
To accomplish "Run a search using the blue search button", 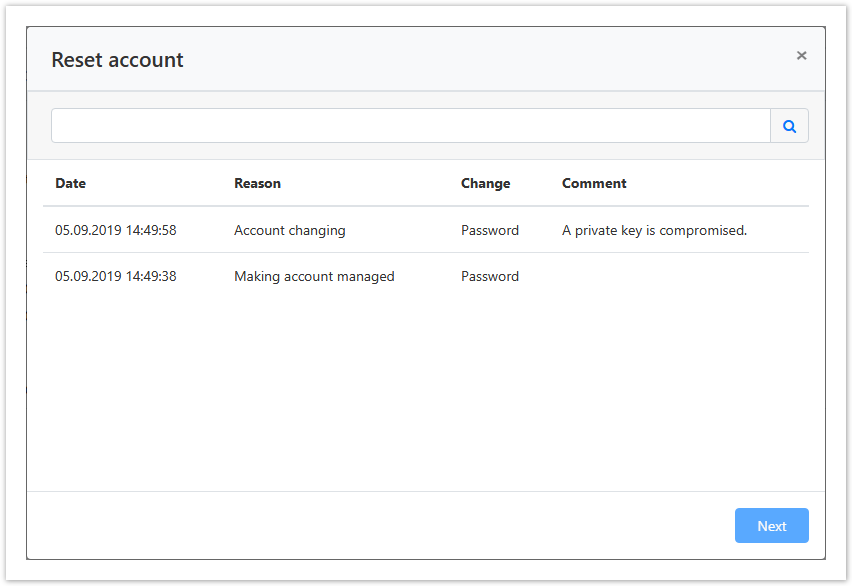I will (789, 125).
